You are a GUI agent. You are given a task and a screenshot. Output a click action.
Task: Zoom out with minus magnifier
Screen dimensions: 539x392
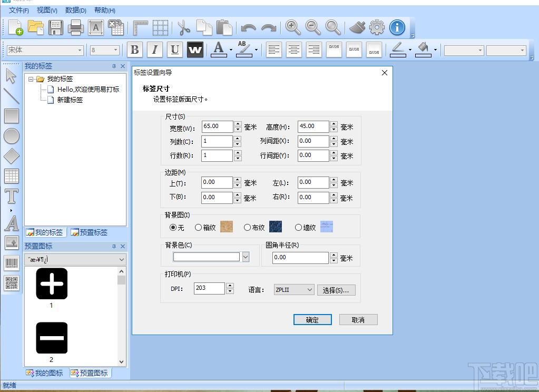pyautogui.click(x=313, y=27)
